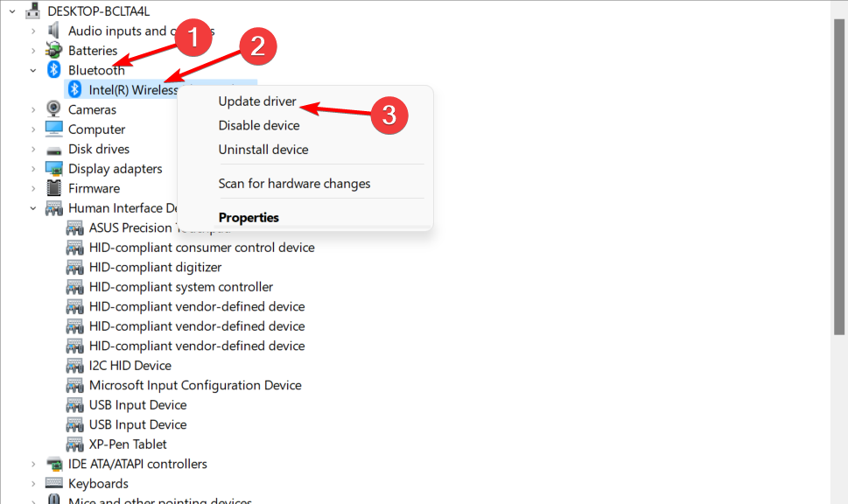Choose Update driver from context menu
The height and width of the screenshot is (504, 848).
click(x=257, y=101)
